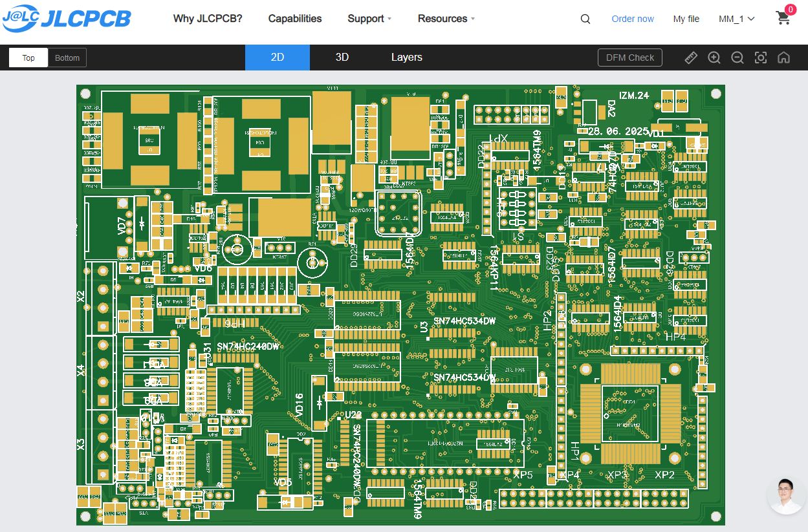
Task: Switch to Bottom board side
Action: click(67, 58)
